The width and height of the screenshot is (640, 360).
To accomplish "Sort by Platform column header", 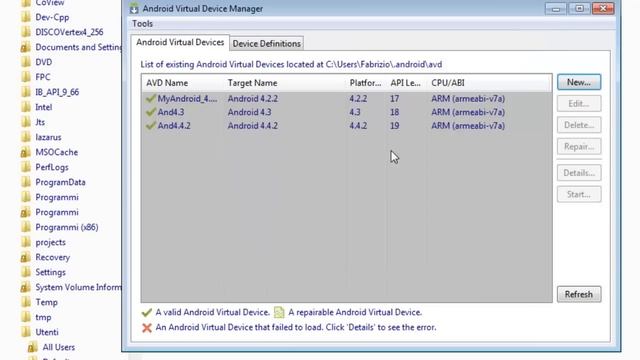I will [365, 83].
